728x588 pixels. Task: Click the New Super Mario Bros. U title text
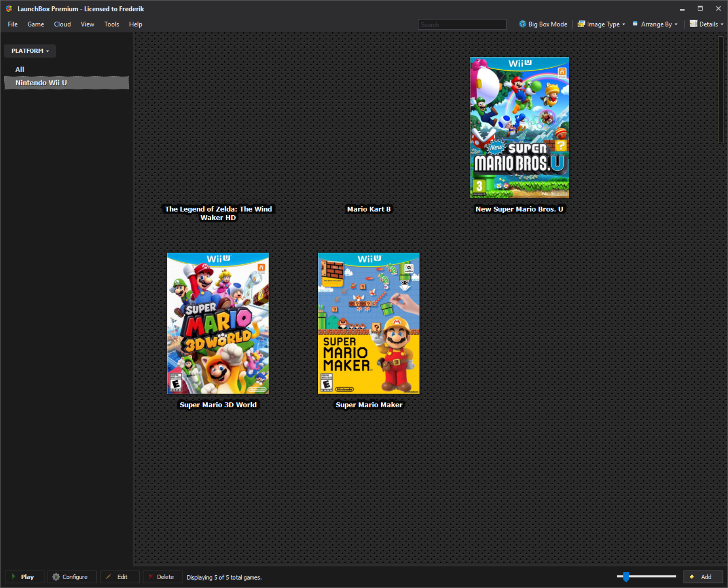pyautogui.click(x=519, y=209)
